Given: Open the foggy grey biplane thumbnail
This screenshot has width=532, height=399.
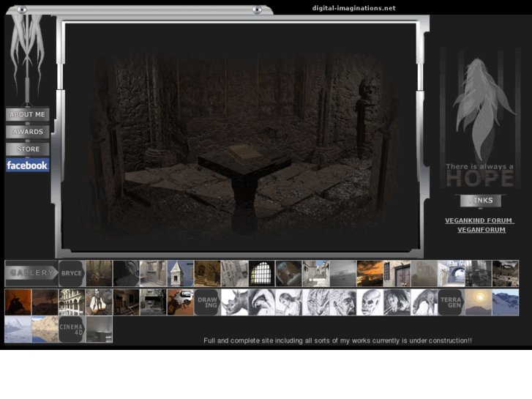Looking at the screenshot, I should [342, 273].
